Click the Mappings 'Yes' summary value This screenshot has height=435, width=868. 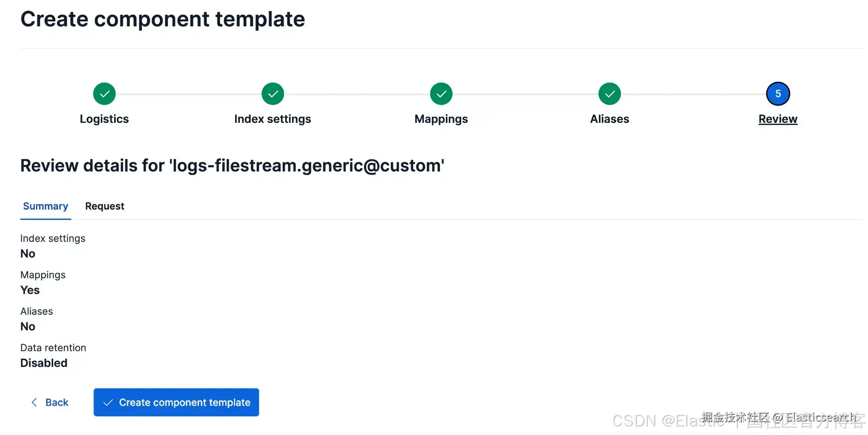coord(30,290)
